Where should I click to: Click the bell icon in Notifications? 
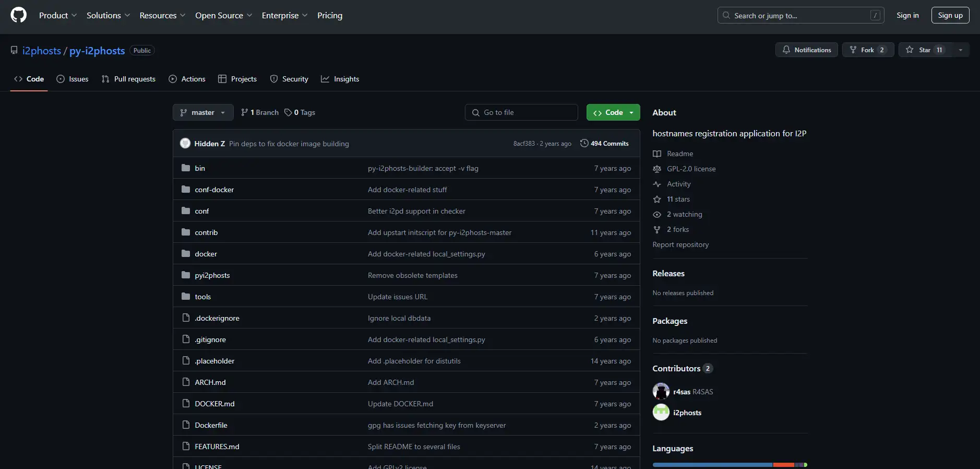786,50
